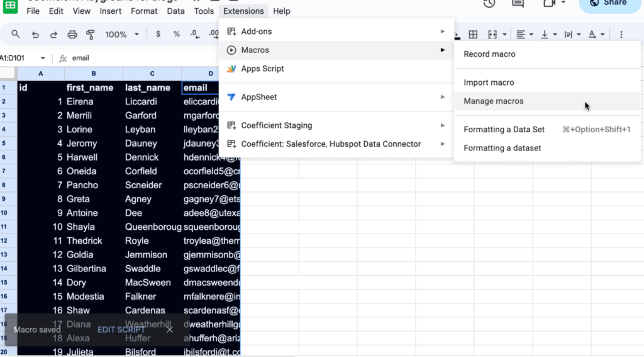Open video meeting dropdown arrow
The width and height of the screenshot is (644, 357).
563,3
